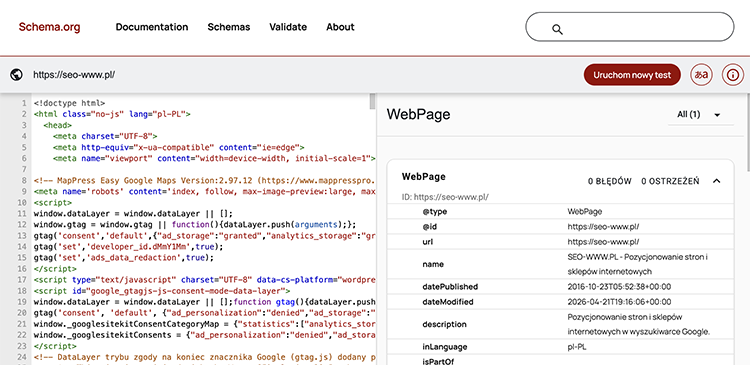Screen dimensions: 750x365
Task: Select the name property label
Action: (x=433, y=264)
